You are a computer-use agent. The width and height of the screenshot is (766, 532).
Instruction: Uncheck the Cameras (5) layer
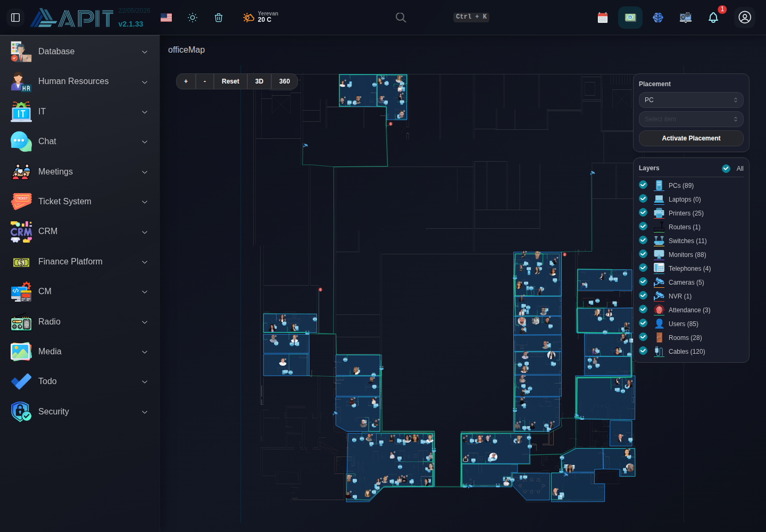[643, 281]
